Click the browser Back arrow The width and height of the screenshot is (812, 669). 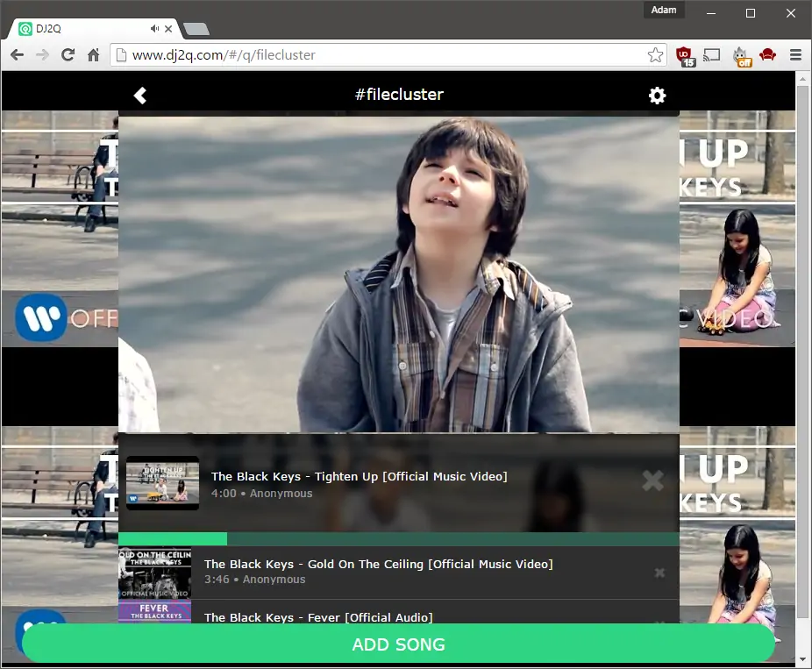click(17, 55)
